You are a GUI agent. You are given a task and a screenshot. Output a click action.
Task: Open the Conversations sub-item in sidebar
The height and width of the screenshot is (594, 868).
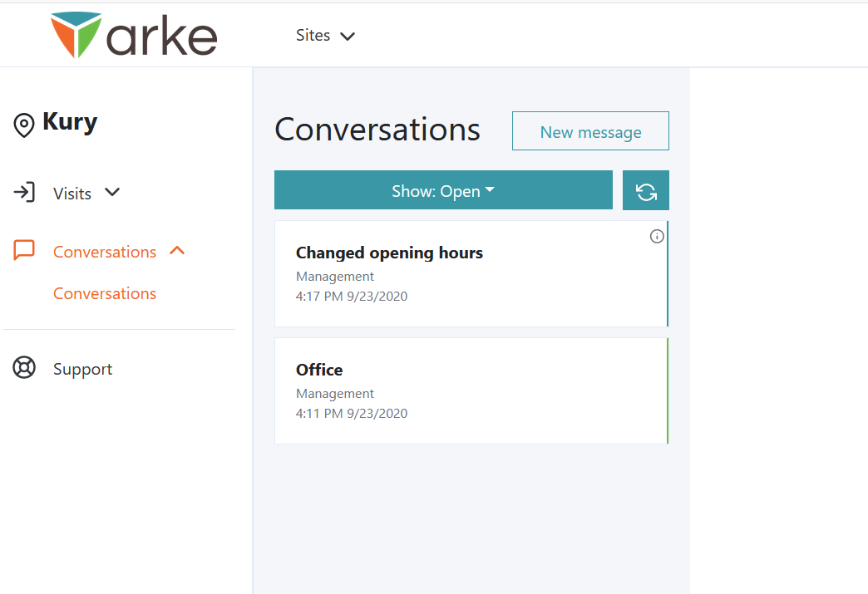(105, 293)
